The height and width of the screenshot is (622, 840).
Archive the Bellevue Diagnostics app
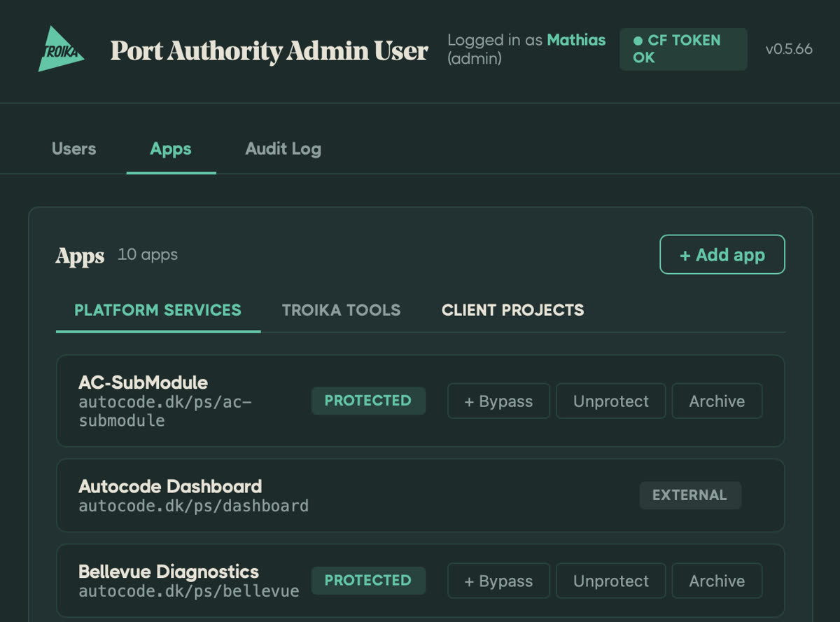[717, 581]
